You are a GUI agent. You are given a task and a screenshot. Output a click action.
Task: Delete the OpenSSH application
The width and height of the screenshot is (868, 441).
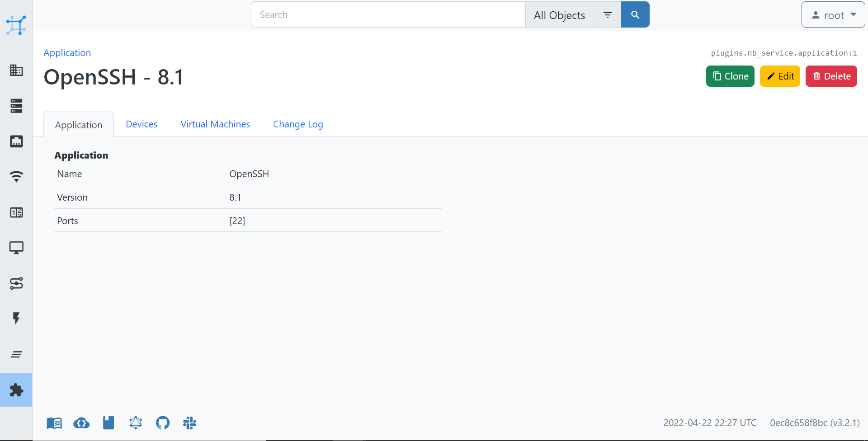pyautogui.click(x=831, y=76)
